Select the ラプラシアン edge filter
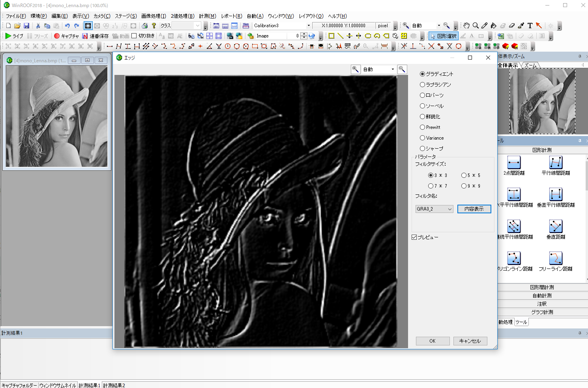This screenshot has height=388, width=588. click(435, 84)
